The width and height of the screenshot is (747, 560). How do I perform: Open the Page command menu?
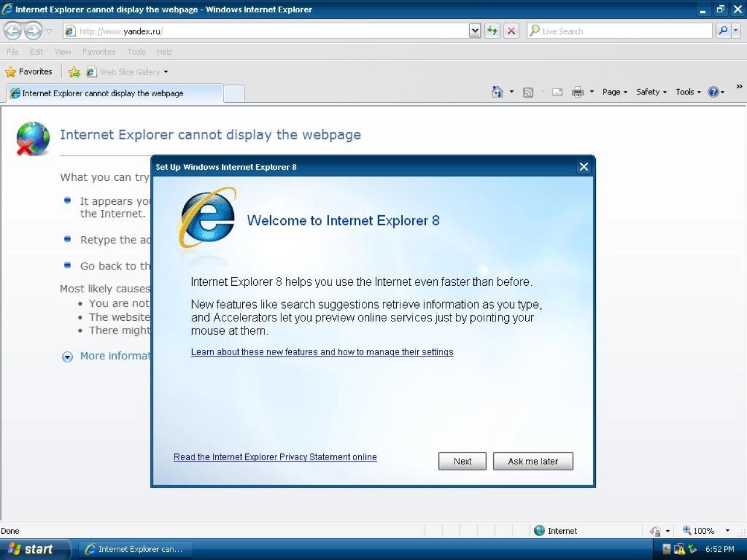(615, 92)
